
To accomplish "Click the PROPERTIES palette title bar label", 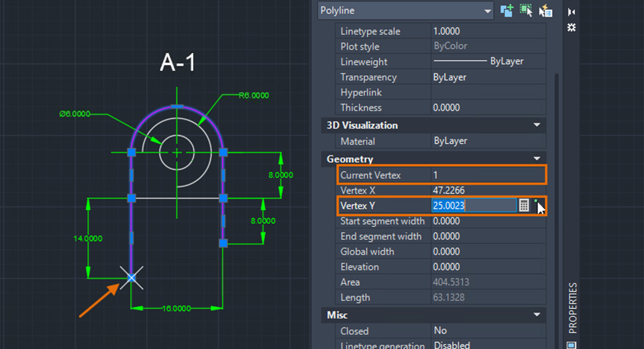I will click(573, 308).
